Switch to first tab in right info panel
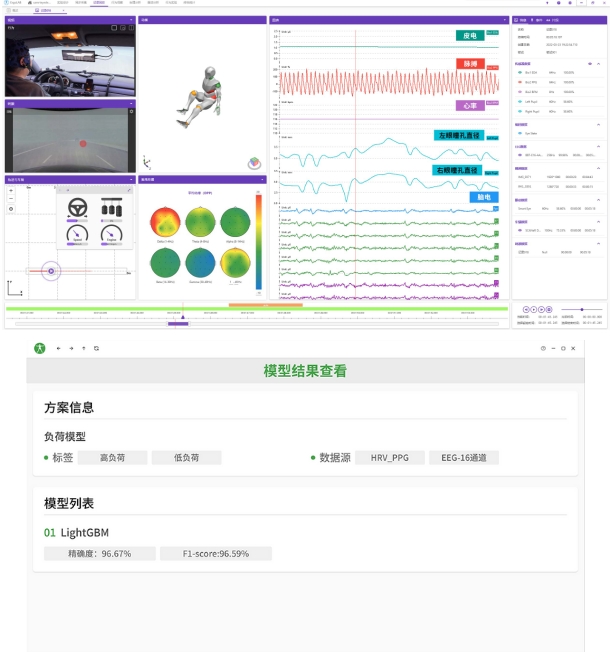 pyautogui.click(x=520, y=20)
